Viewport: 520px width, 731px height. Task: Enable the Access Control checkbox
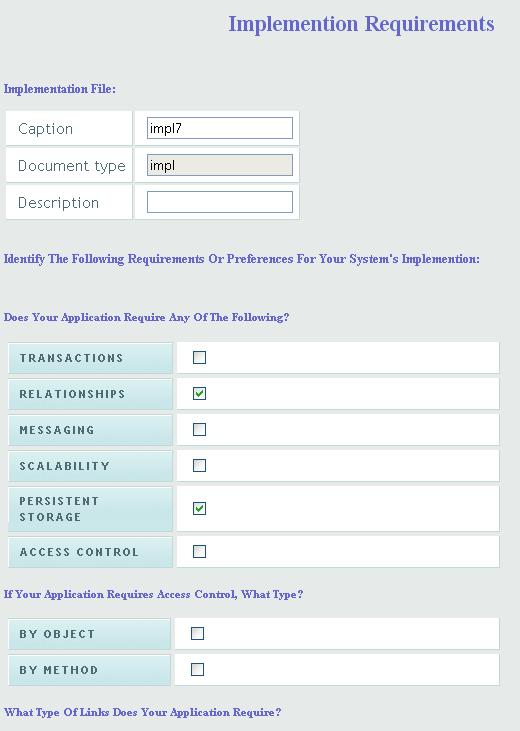click(199, 552)
